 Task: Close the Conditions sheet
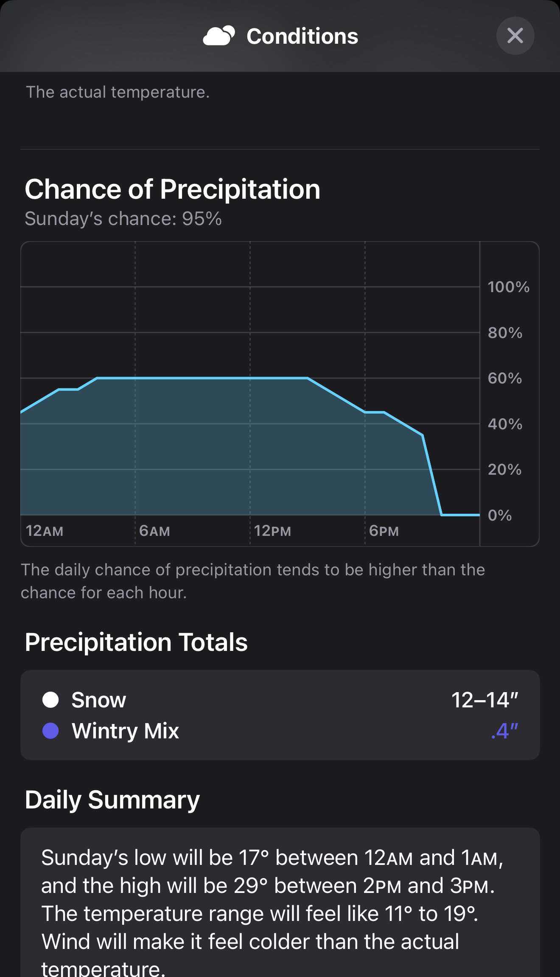coord(515,36)
